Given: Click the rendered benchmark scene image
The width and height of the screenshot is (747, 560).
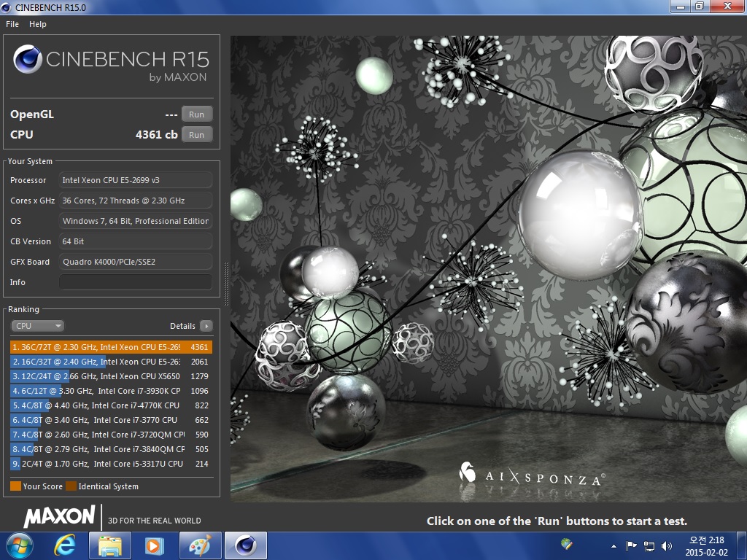Looking at the screenshot, I should [x=489, y=268].
